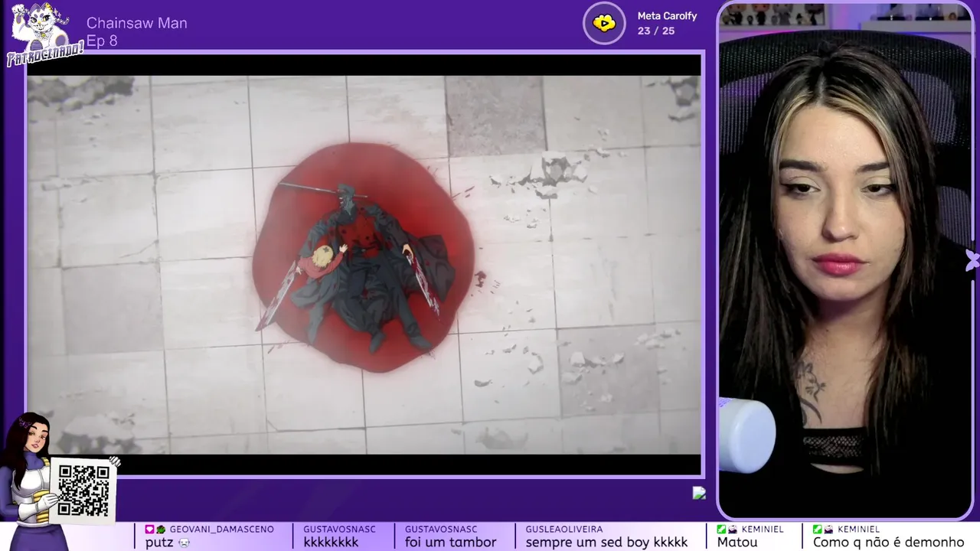This screenshot has width=980, height=551.
Task: Click the skull emoji after 'putz'
Action: pos(184,543)
